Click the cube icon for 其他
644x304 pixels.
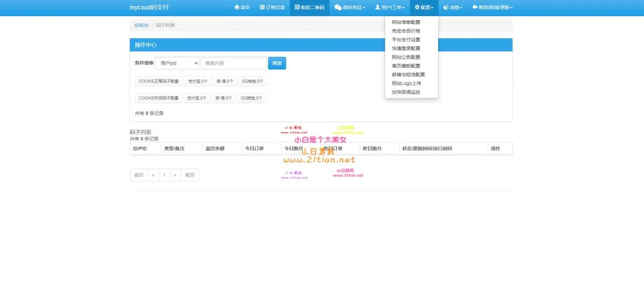pos(446,8)
